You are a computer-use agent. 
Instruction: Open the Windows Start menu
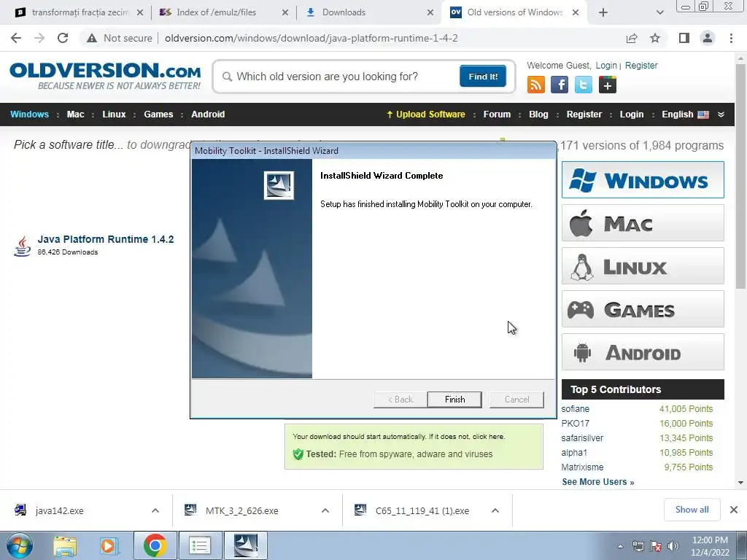20,545
